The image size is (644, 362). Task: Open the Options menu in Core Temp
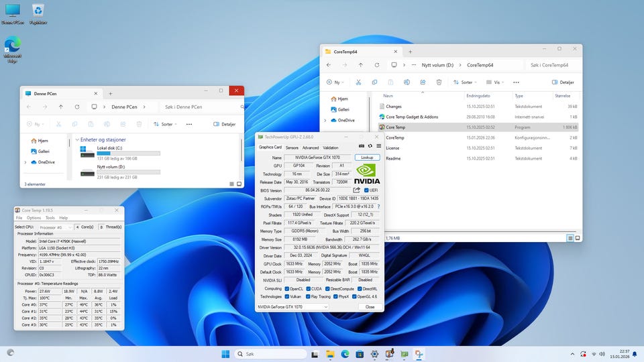coord(34,218)
